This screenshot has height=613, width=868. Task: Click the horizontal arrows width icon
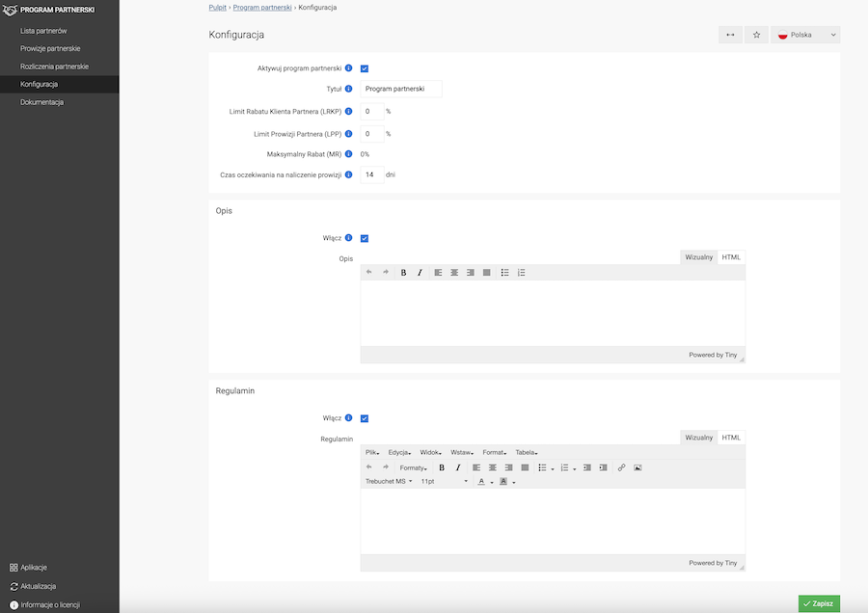(731, 35)
